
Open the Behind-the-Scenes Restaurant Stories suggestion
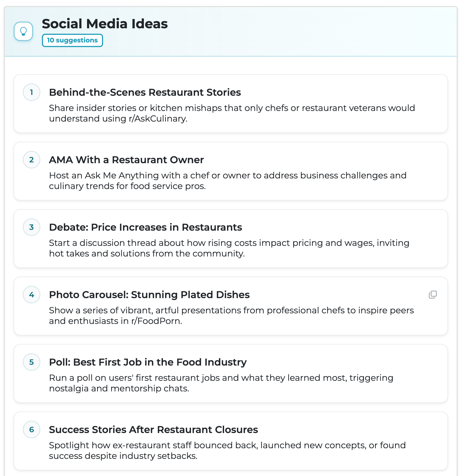click(x=145, y=92)
